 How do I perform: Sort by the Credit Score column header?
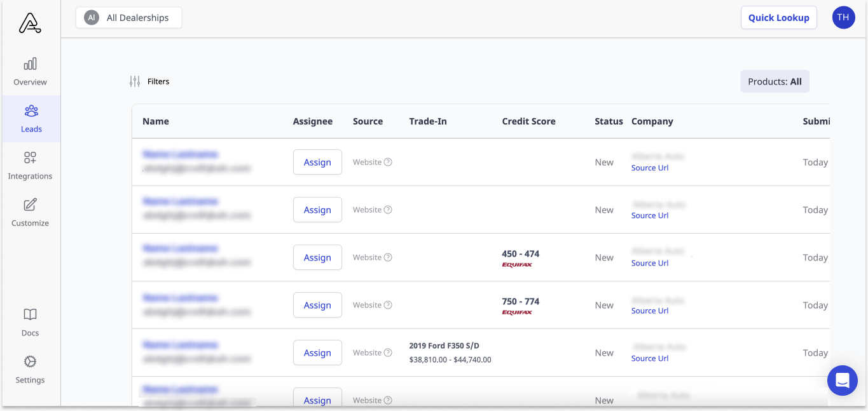tap(528, 121)
